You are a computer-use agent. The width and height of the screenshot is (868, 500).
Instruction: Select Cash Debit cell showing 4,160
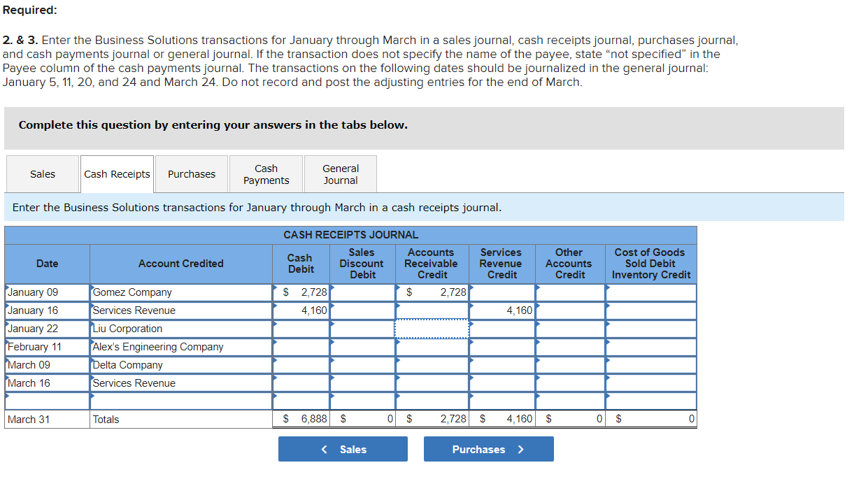[x=301, y=310]
